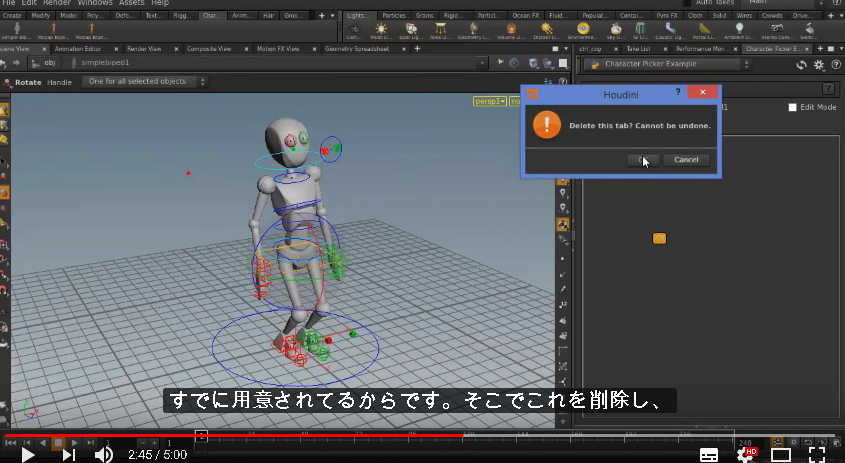
Task: Toggle YouTube theater mode
Action: [780, 454]
